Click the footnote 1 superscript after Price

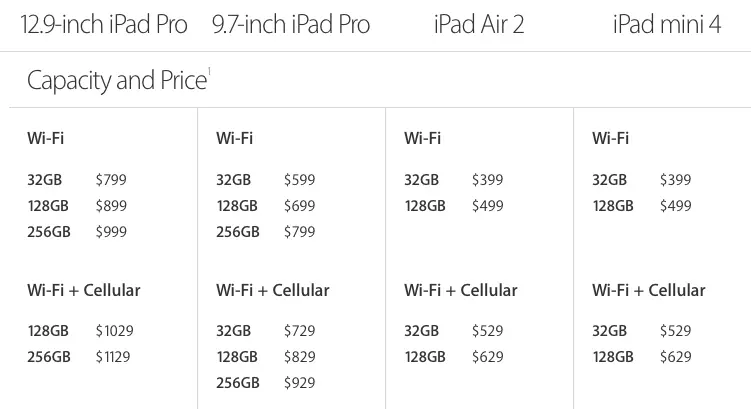(x=208, y=73)
